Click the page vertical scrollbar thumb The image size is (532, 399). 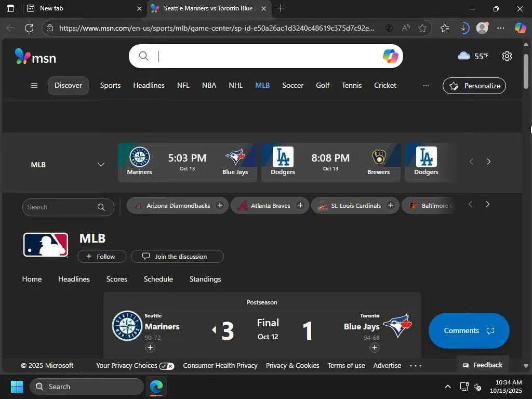pos(526,71)
